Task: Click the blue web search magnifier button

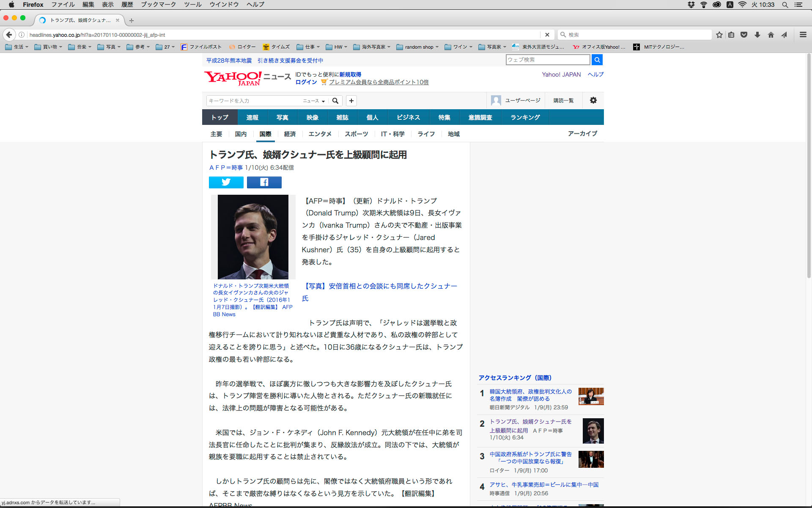Action: [597, 60]
